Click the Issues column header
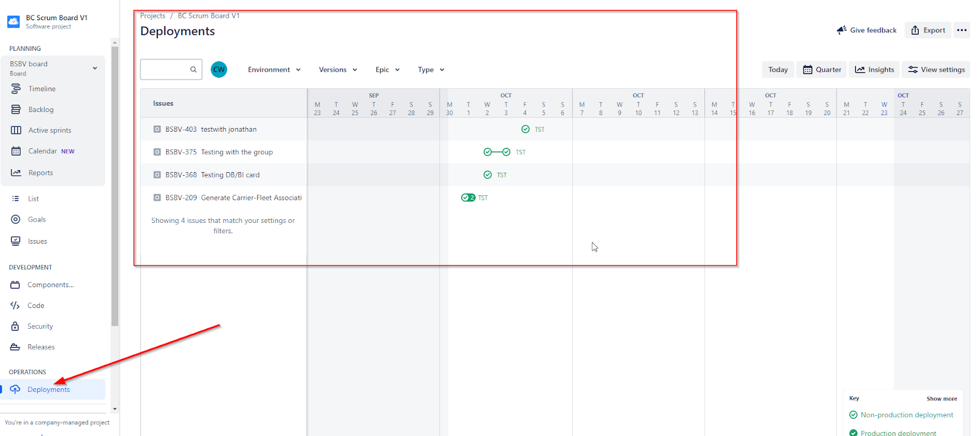 [x=163, y=103]
